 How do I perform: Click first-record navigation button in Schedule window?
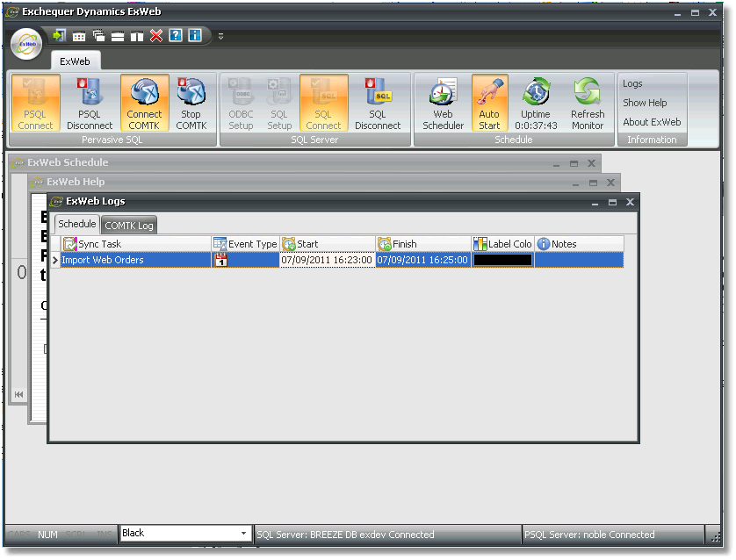pyautogui.click(x=18, y=394)
